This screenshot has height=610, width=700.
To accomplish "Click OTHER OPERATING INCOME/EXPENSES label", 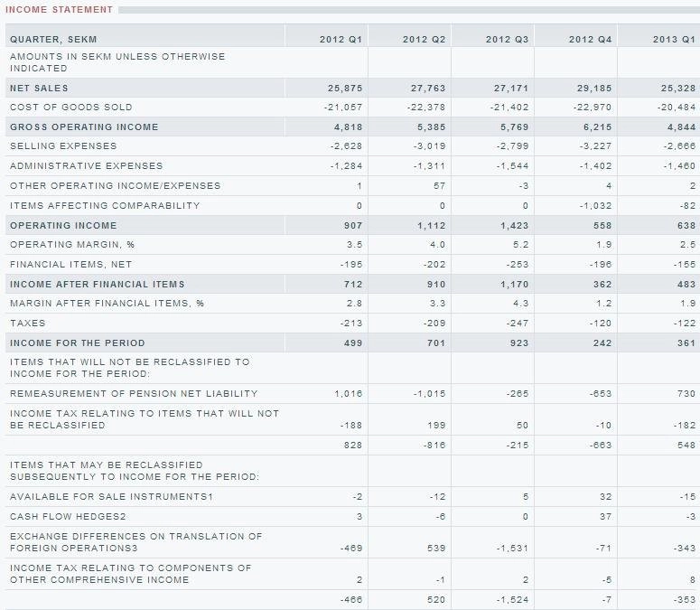I will 116,185.
